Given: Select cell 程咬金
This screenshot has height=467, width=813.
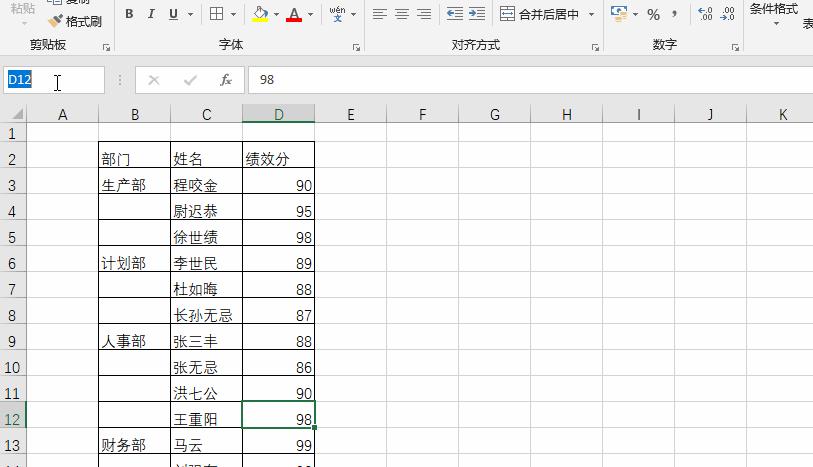Looking at the screenshot, I should [206, 181].
